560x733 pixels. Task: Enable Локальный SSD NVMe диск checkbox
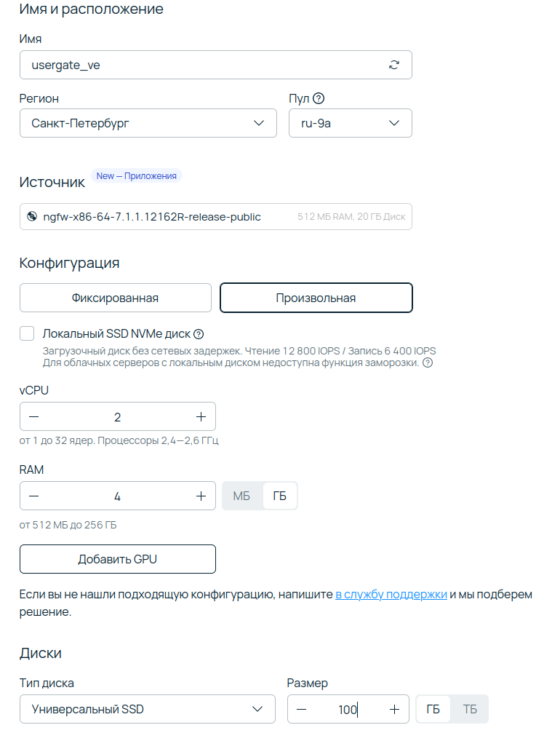(x=27, y=334)
